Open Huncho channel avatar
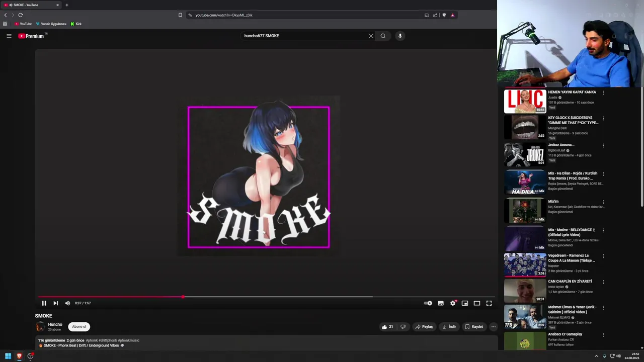This screenshot has height=362, width=644. click(x=40, y=327)
